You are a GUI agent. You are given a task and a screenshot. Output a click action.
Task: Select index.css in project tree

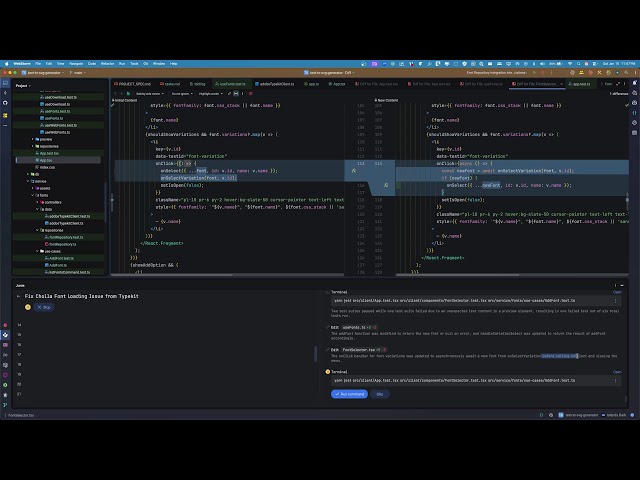(x=47, y=167)
